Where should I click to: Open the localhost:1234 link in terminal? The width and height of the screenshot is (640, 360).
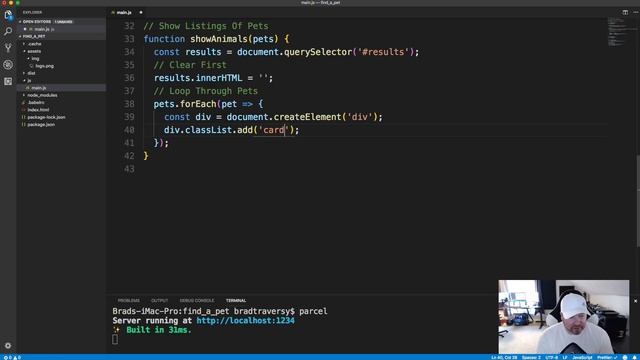pyautogui.click(x=245, y=320)
